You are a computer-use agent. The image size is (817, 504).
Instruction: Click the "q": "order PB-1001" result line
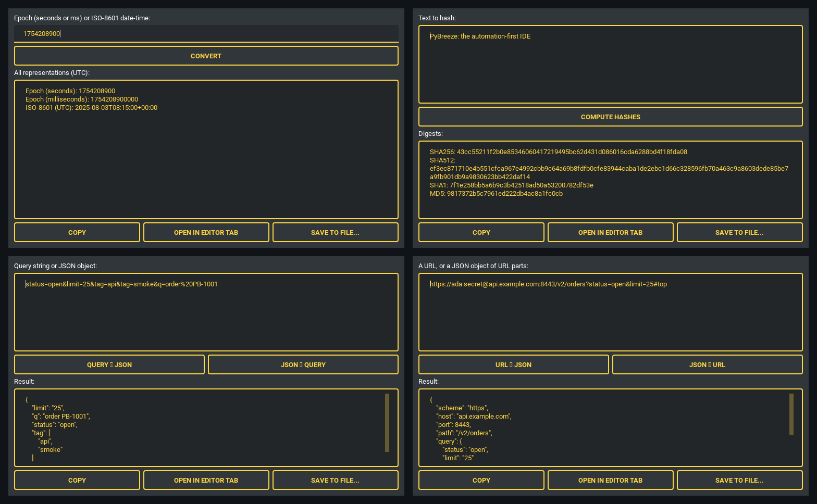coord(61,417)
